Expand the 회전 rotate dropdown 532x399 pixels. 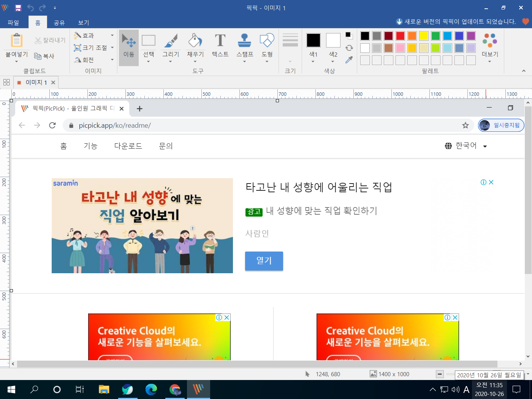point(112,60)
